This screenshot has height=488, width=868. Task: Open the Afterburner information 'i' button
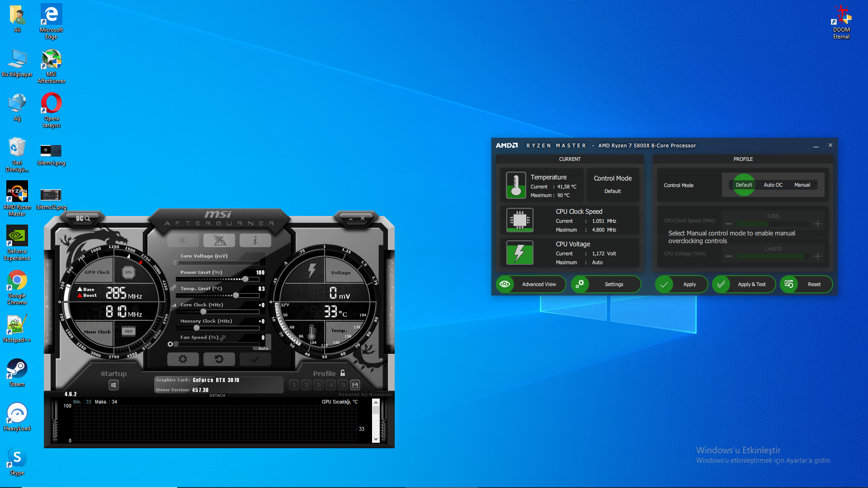pos(255,240)
